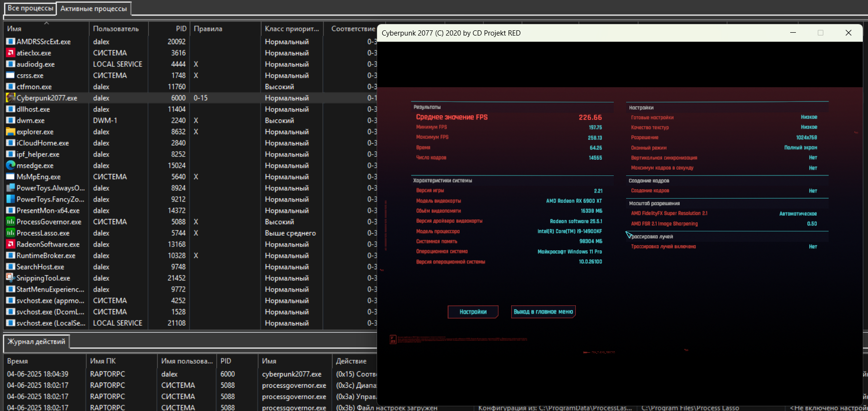Click the ipf_helper.exe process icon

click(x=10, y=154)
